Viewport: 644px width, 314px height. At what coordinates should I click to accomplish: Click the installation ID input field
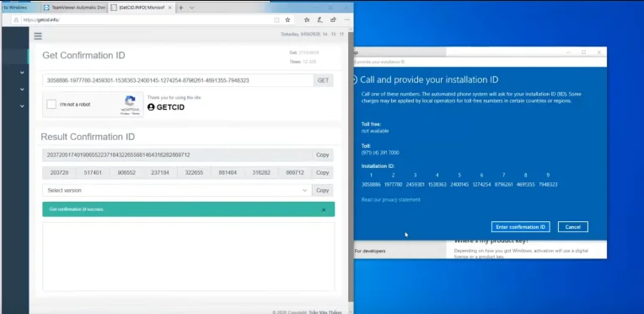tap(178, 81)
